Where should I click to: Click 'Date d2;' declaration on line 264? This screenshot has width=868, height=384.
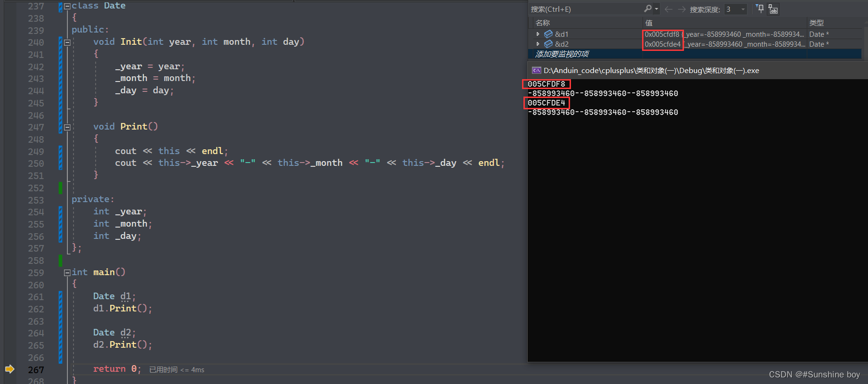coord(114,333)
